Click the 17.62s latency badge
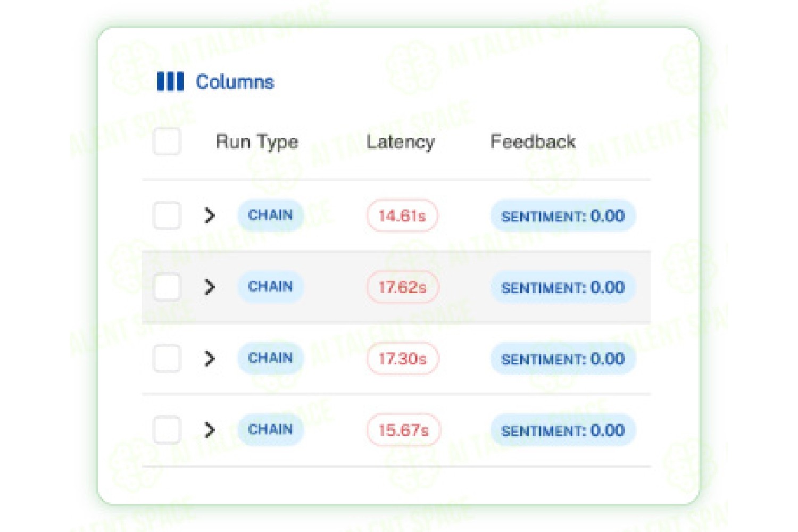 403,287
